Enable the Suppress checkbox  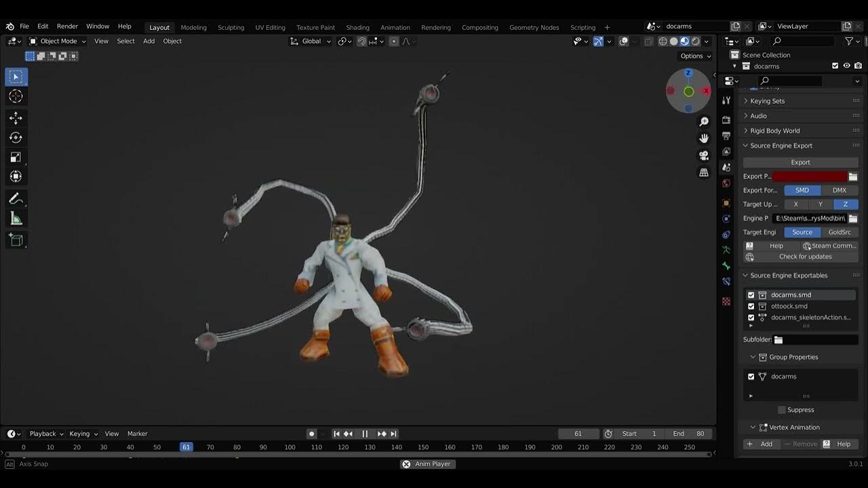coord(782,410)
